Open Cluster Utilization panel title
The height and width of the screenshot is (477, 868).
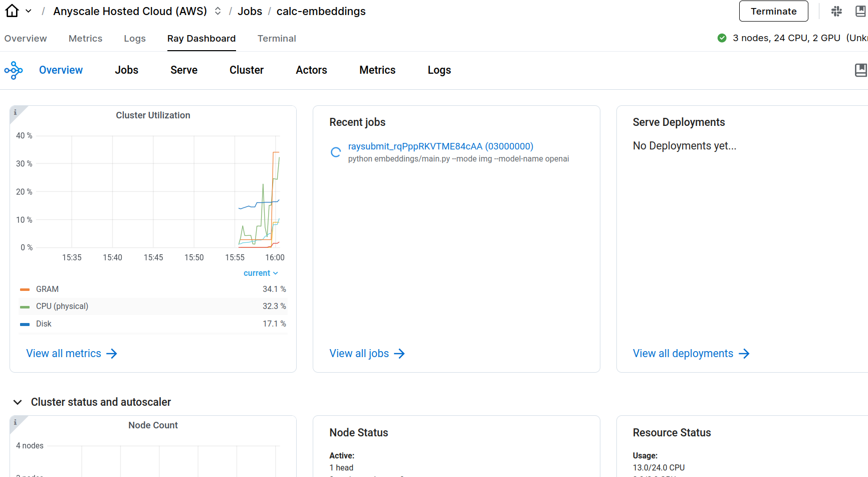tap(153, 115)
